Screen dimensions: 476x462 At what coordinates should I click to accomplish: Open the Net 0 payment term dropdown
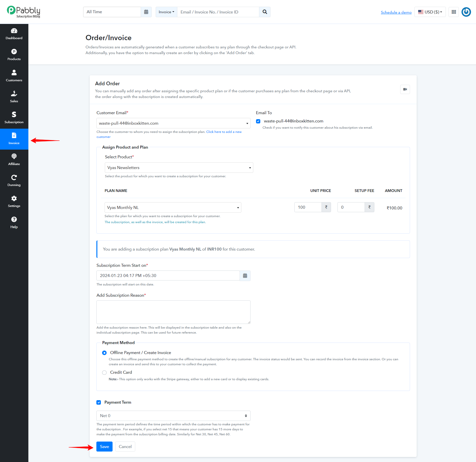[173, 416]
